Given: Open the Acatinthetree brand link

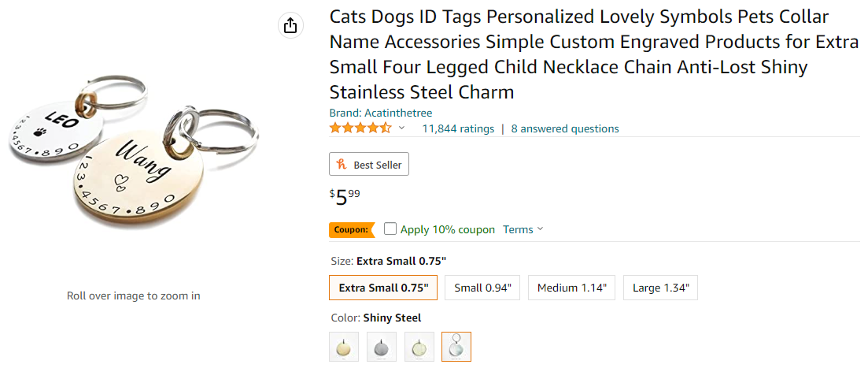Looking at the screenshot, I should click(381, 113).
